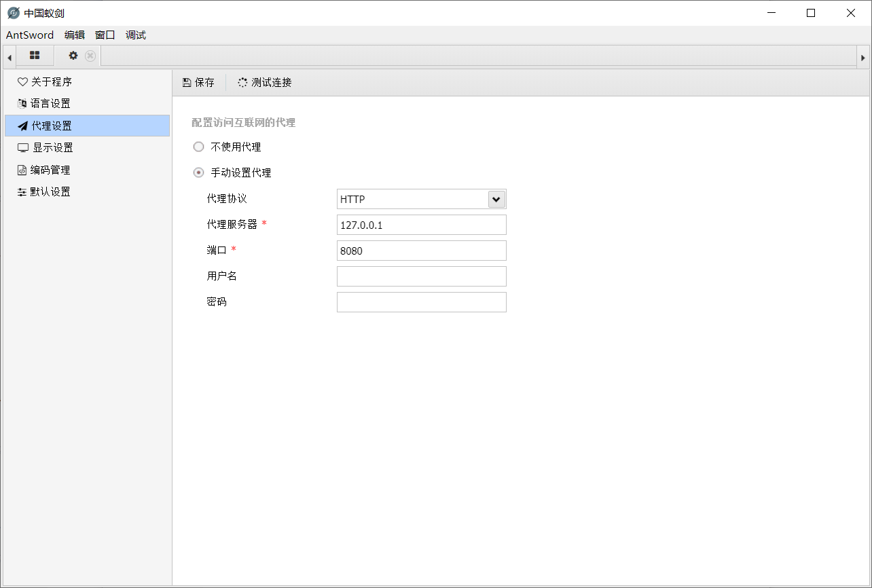The image size is (872, 588).
Task: Open the 编辑 menu
Action: [75, 35]
